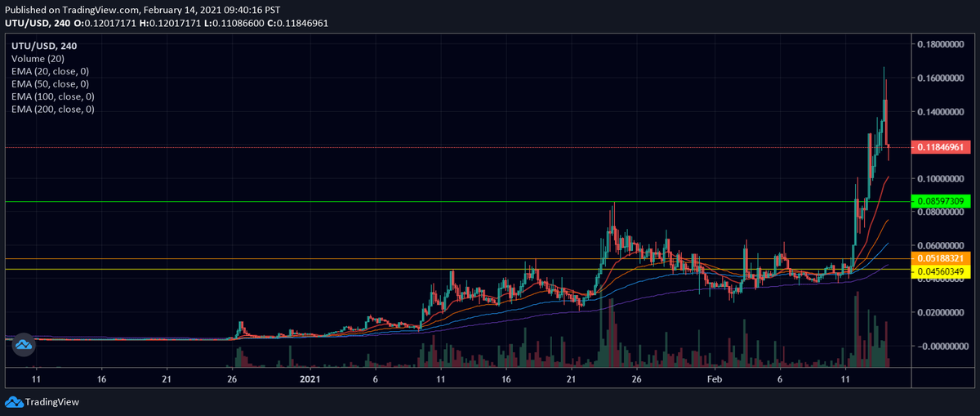Select the EMA (20, close, 0) indicator
980x416 pixels.
pos(50,72)
